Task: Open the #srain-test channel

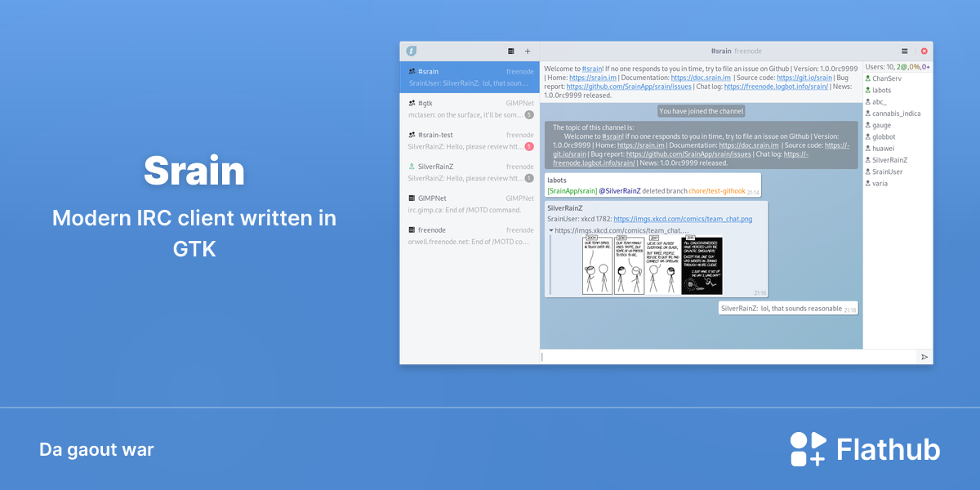Action: pos(470,140)
